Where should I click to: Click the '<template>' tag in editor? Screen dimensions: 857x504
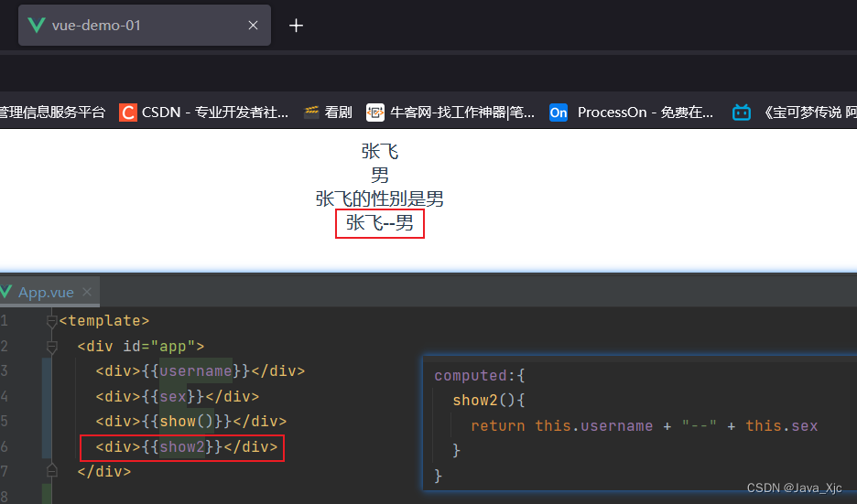pos(103,321)
